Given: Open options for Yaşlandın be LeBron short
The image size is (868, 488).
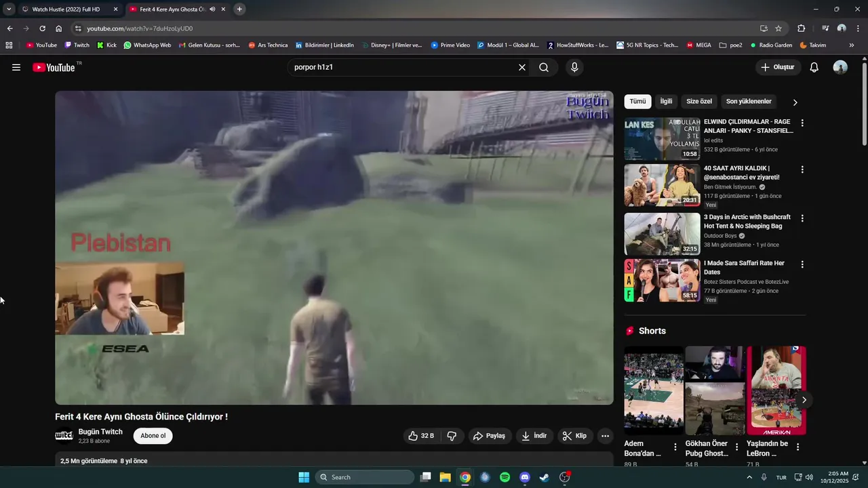Looking at the screenshot, I should click(x=797, y=447).
